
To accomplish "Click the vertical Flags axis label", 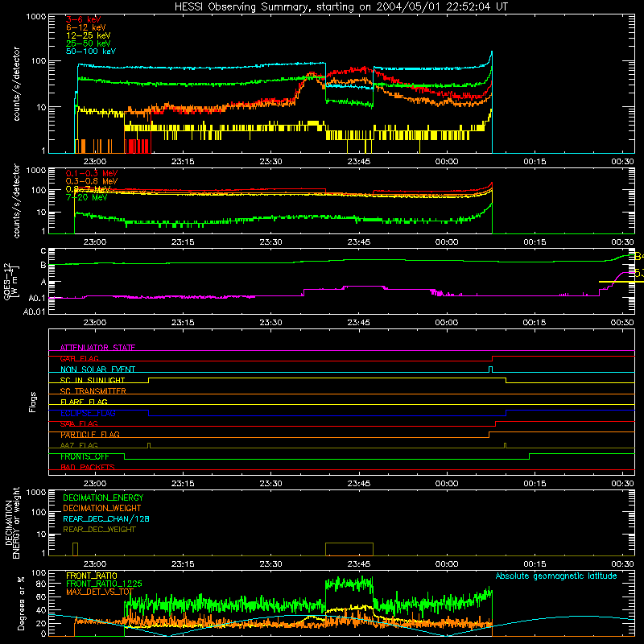I will (33, 402).
